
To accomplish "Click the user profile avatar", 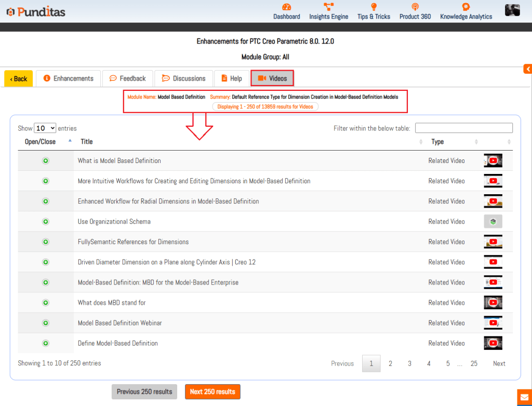I will coord(512,10).
